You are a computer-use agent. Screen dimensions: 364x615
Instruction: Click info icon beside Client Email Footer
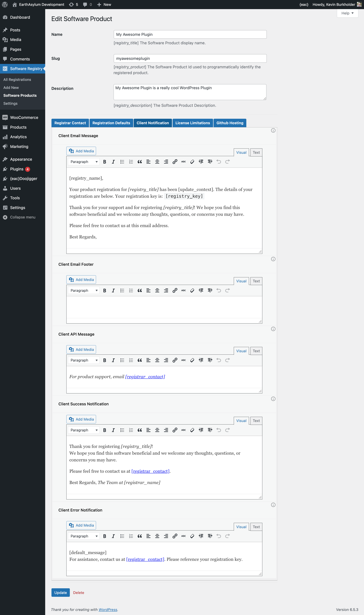273,259
